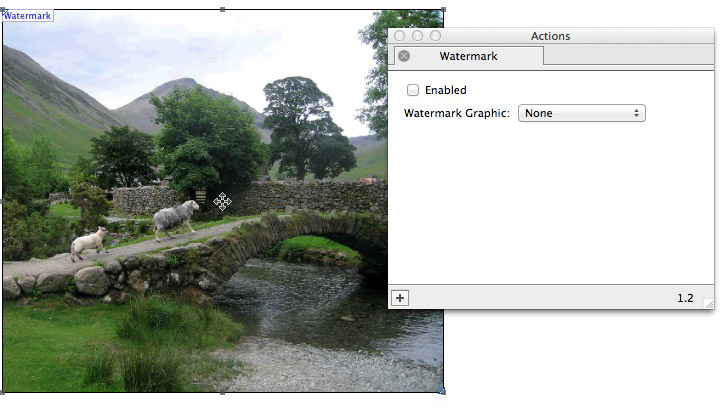Enable the Watermark action checkbox
The height and width of the screenshot is (408, 720).
pyautogui.click(x=413, y=90)
